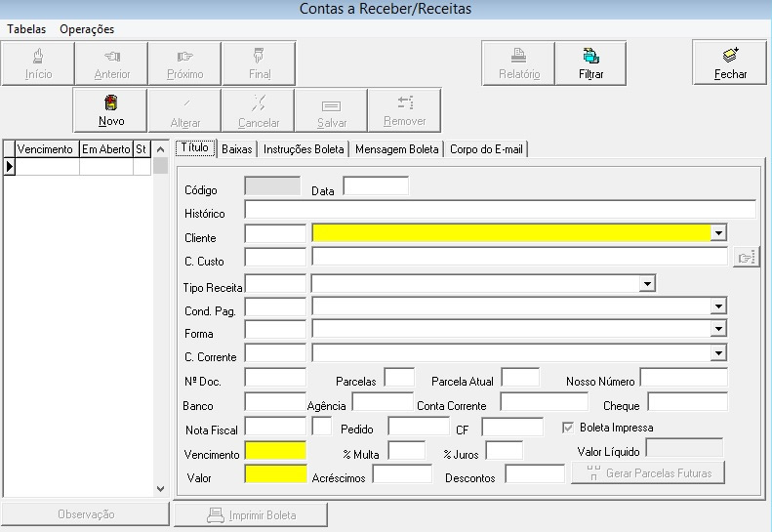Screen dimensions: 772x532
Task: Switch to the Baixas tab
Action: point(237,149)
